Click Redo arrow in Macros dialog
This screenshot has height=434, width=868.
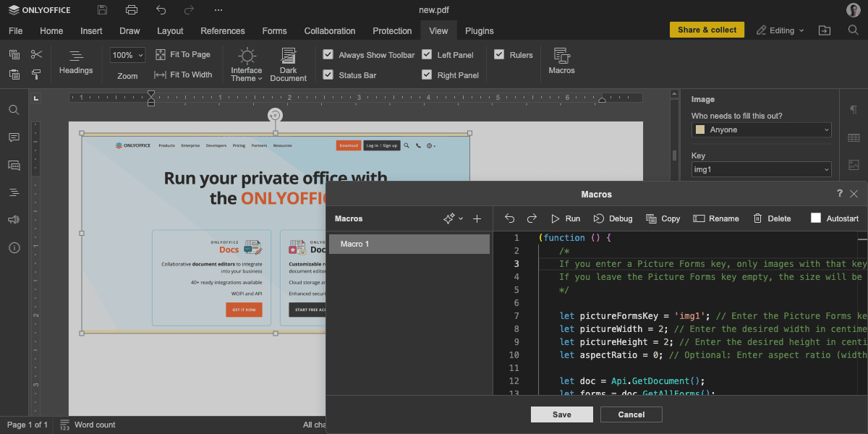[531, 218]
